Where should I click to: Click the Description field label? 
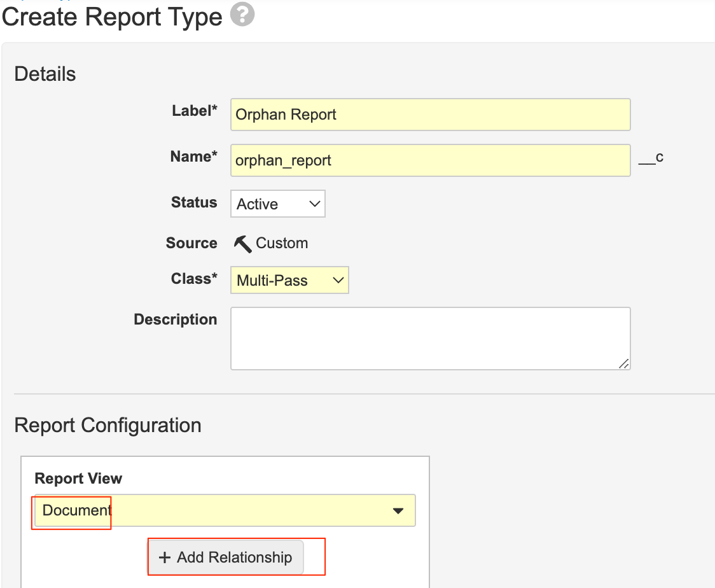pos(175,319)
